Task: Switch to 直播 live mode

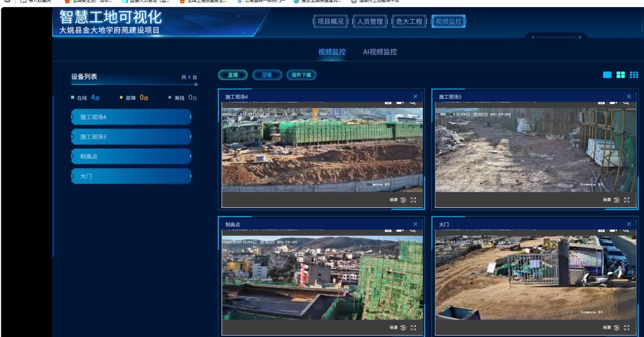Action: (x=233, y=75)
